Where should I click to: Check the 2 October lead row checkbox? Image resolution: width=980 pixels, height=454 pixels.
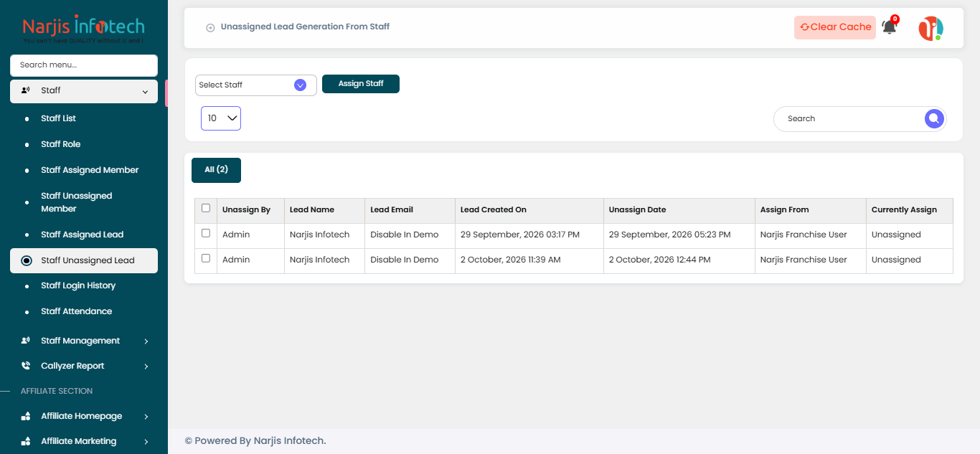[x=206, y=258]
